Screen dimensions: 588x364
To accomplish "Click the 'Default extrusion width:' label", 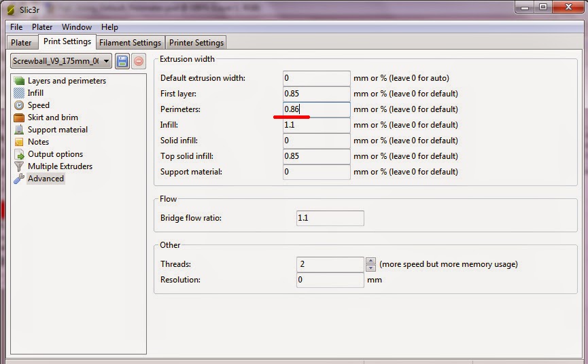I will [203, 78].
